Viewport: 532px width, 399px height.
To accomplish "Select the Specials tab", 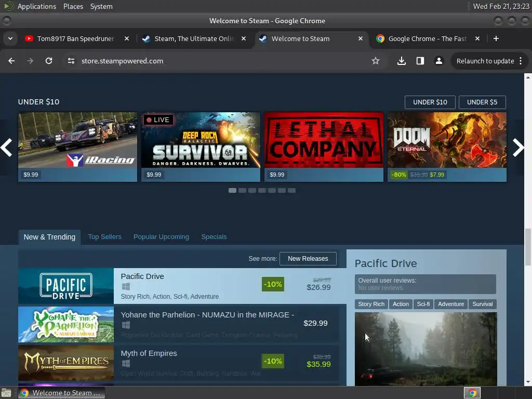I will 214,237.
